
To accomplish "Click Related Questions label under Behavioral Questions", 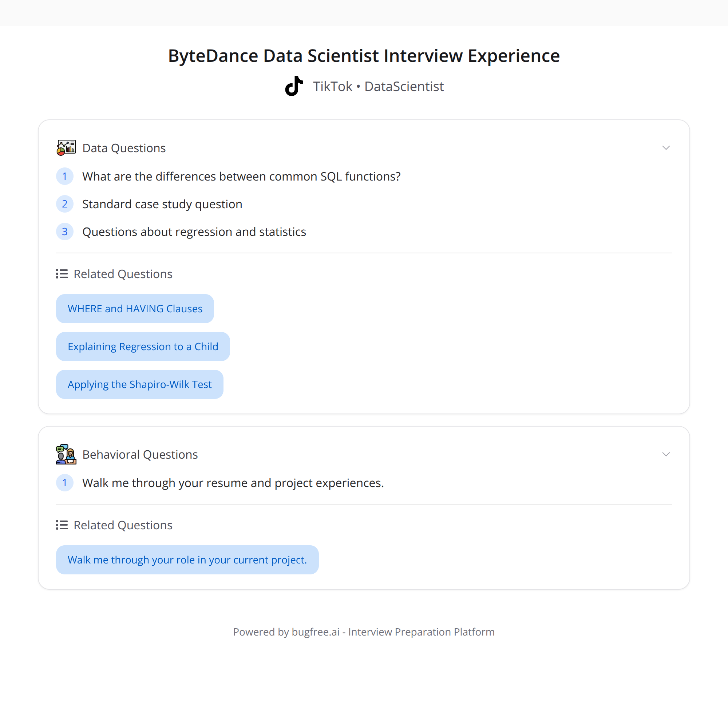I will (123, 525).
